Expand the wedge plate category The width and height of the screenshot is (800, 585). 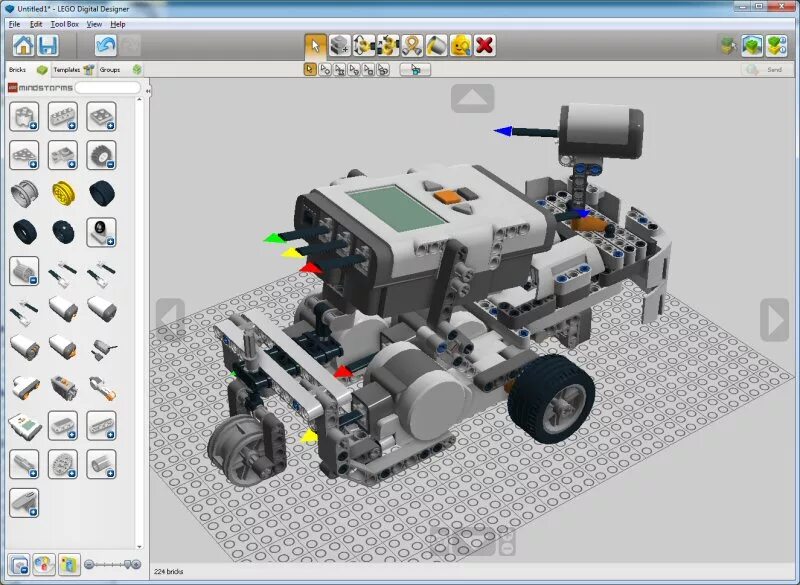coord(24,155)
